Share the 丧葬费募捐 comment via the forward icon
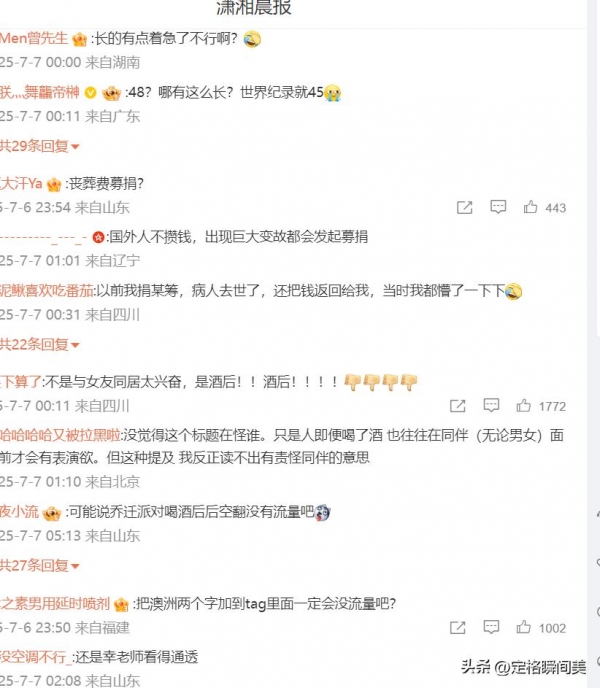 click(464, 207)
